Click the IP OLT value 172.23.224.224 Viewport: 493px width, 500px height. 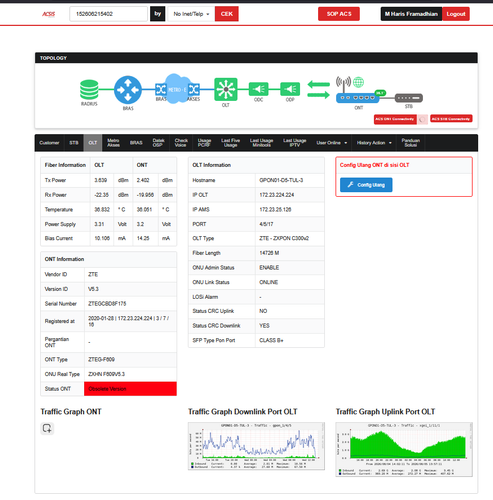(x=277, y=195)
